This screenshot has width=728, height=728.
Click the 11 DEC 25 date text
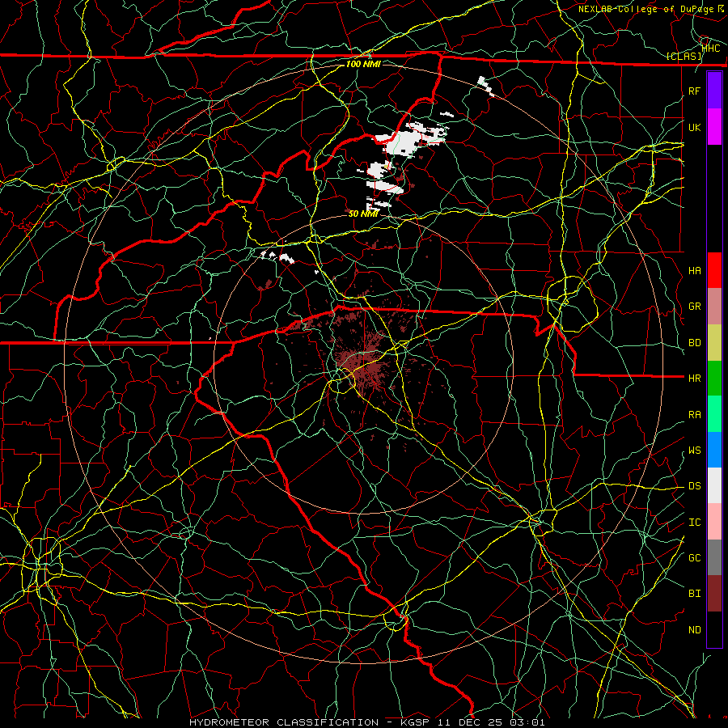[469, 722]
